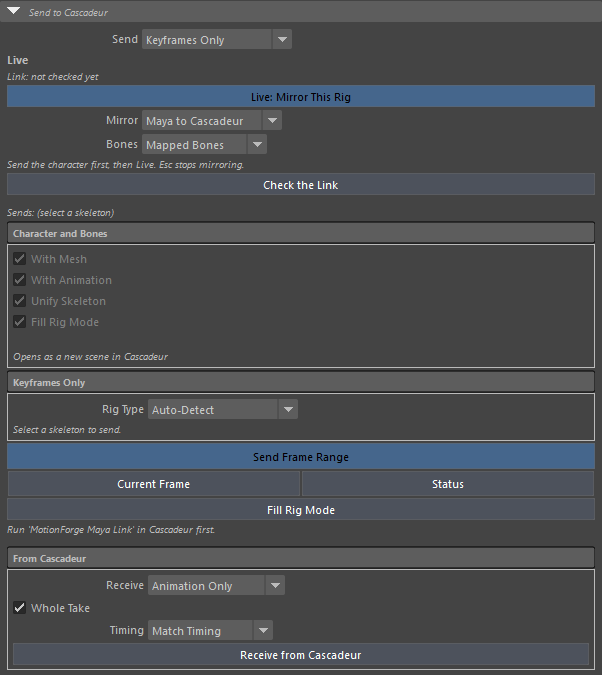The image size is (602, 675).
Task: Click the Character and Bones header
Action: pyautogui.click(x=301, y=233)
